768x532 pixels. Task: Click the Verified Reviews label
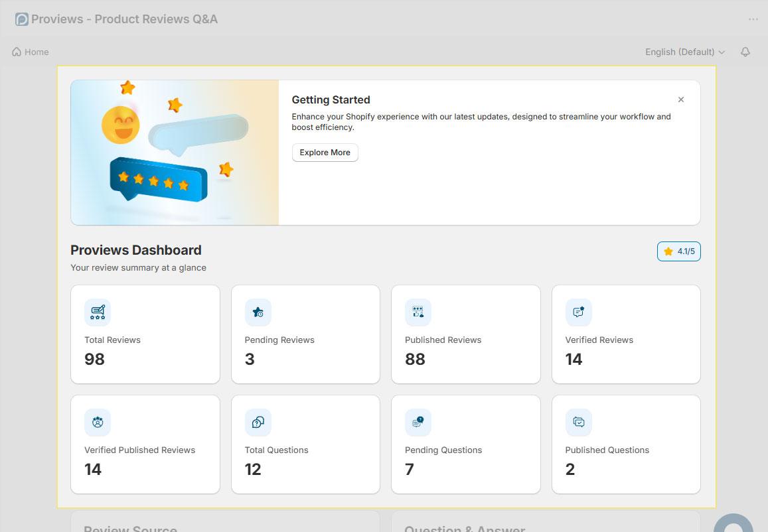599,340
